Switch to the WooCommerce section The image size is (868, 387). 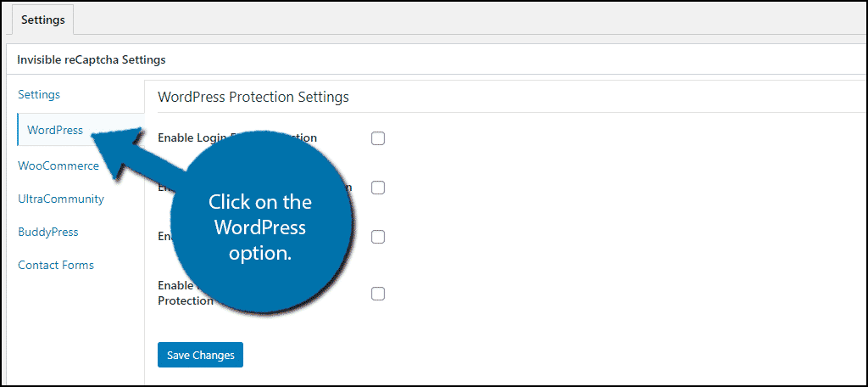(x=58, y=165)
